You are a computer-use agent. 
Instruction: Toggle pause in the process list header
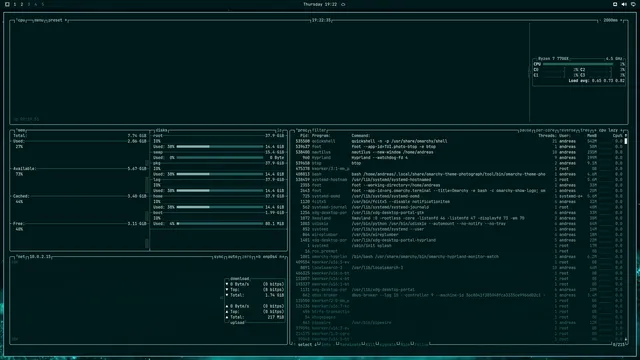point(525,130)
